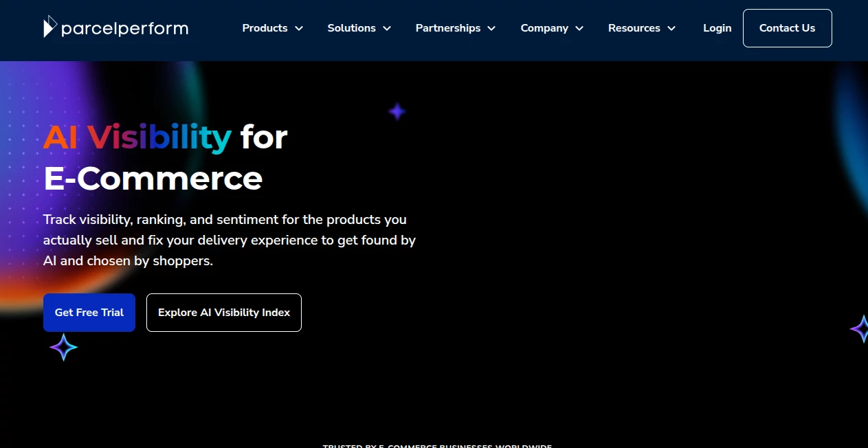Open the Company menu
Screen dimensions: 868x448
tap(544, 28)
